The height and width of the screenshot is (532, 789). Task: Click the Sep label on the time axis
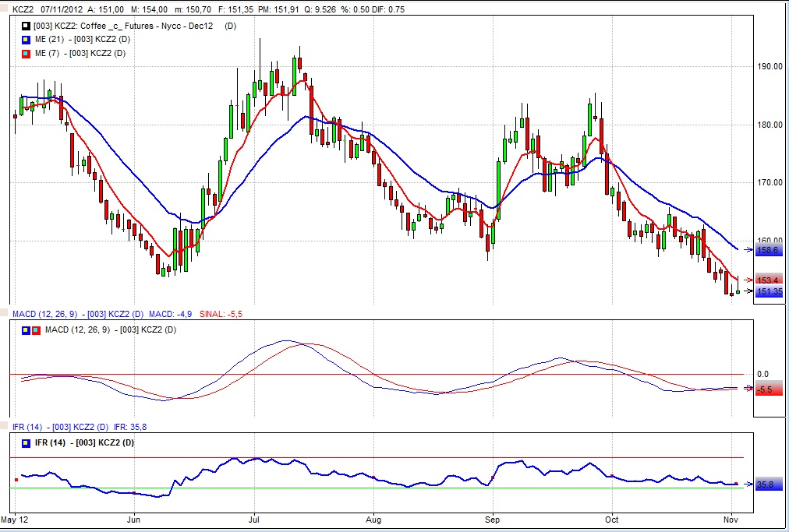(493, 519)
